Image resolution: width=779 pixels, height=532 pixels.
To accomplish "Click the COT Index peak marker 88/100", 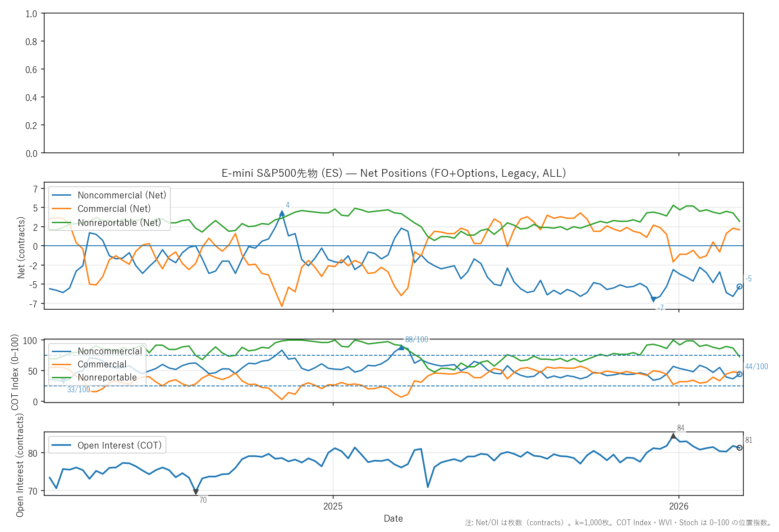I will click(x=401, y=347).
